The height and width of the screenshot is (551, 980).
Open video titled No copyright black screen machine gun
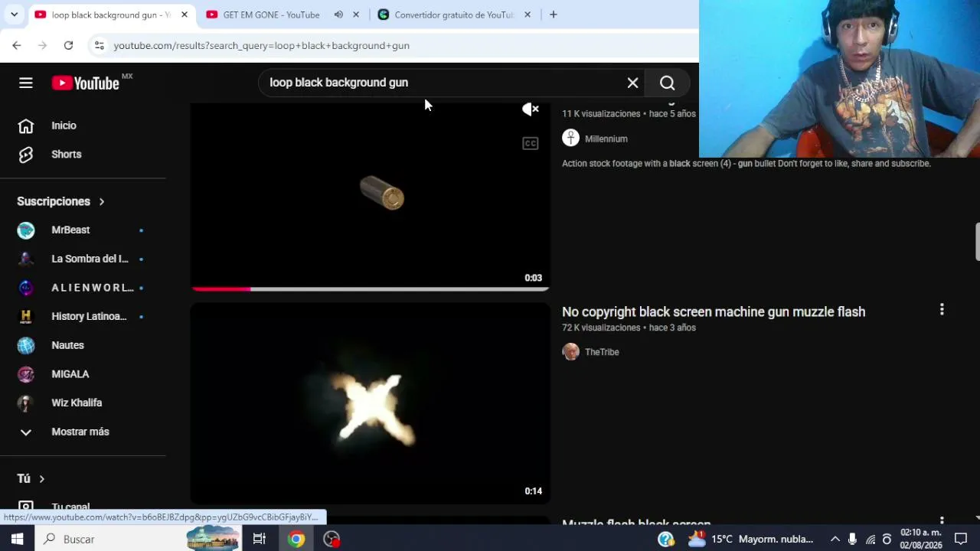tap(714, 311)
